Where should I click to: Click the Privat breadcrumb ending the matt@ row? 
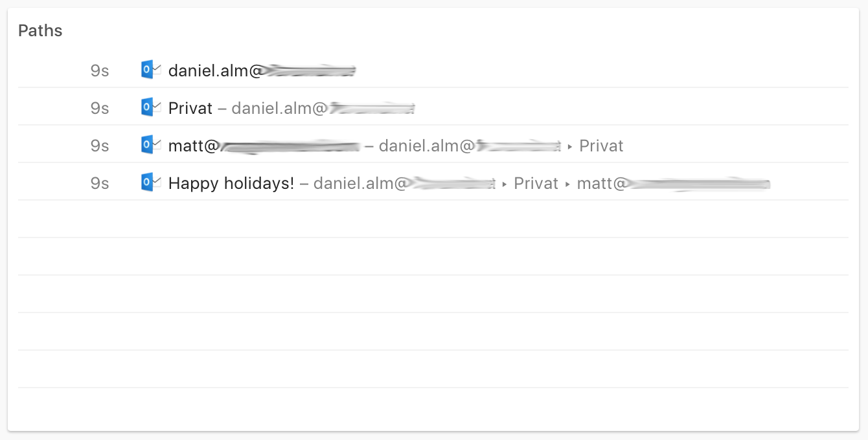click(601, 146)
